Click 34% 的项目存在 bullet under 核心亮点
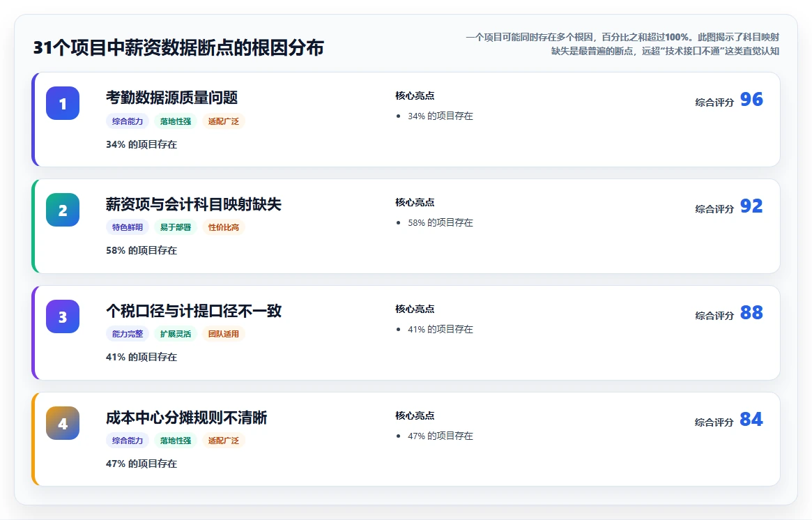Screen dimensions: 812x520 (x=441, y=116)
